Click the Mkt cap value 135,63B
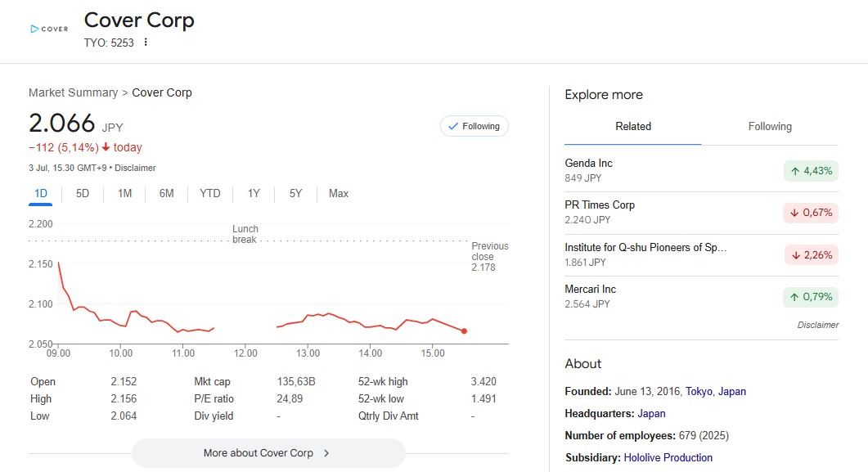The height and width of the screenshot is (472, 868). point(296,381)
